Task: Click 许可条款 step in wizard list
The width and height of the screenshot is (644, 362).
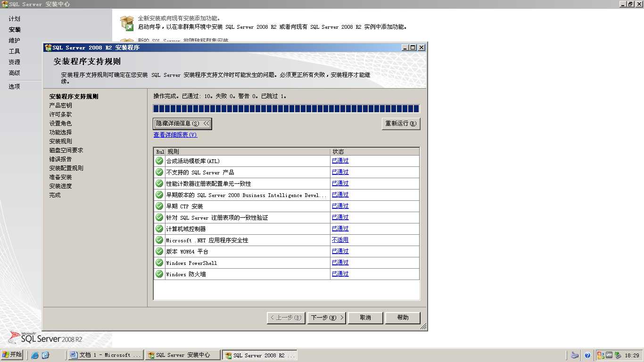Action: coord(61,115)
